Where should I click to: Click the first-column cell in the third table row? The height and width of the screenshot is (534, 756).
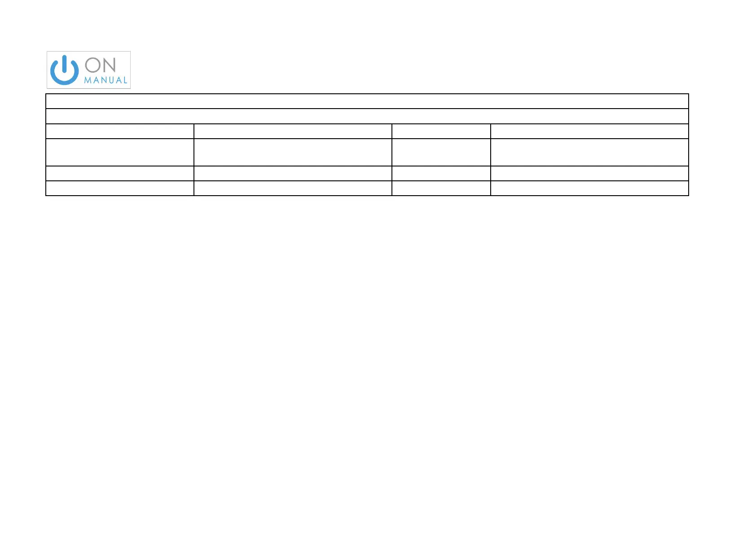120,131
